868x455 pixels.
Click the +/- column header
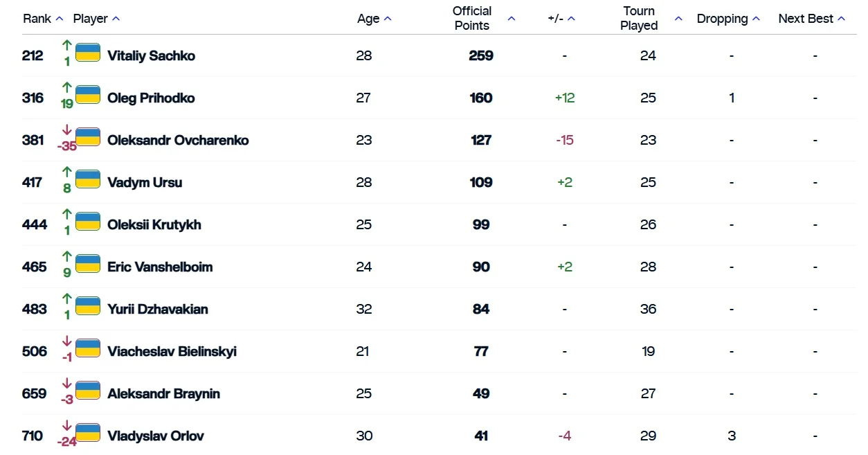point(555,19)
